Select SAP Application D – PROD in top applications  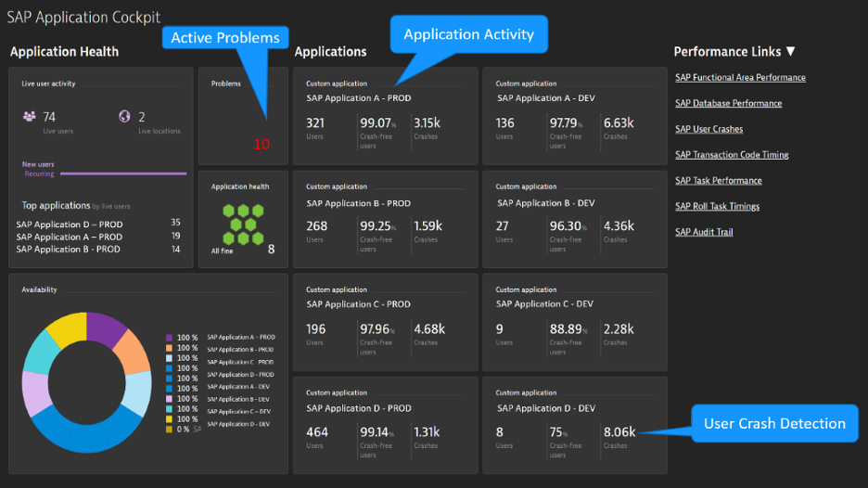(70, 225)
